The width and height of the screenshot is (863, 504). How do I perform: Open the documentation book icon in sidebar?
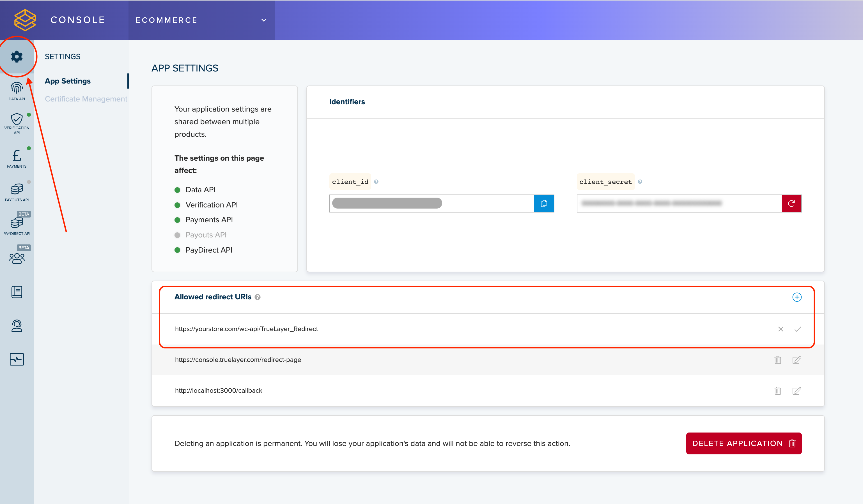17,292
